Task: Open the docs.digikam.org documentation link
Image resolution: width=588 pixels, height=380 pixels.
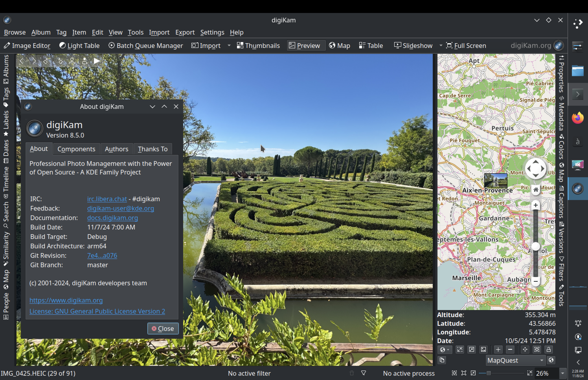Action: point(113,218)
